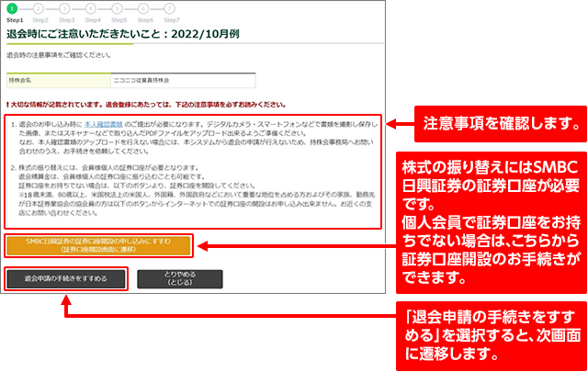Screen dimensions: 588x372
Task: Select the red warning line 大切な情報が記載されています
Action: click(146, 105)
